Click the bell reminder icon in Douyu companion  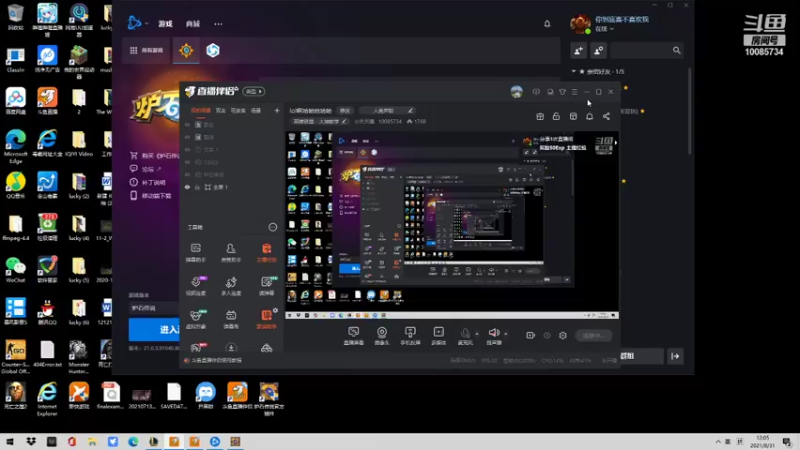589,116
